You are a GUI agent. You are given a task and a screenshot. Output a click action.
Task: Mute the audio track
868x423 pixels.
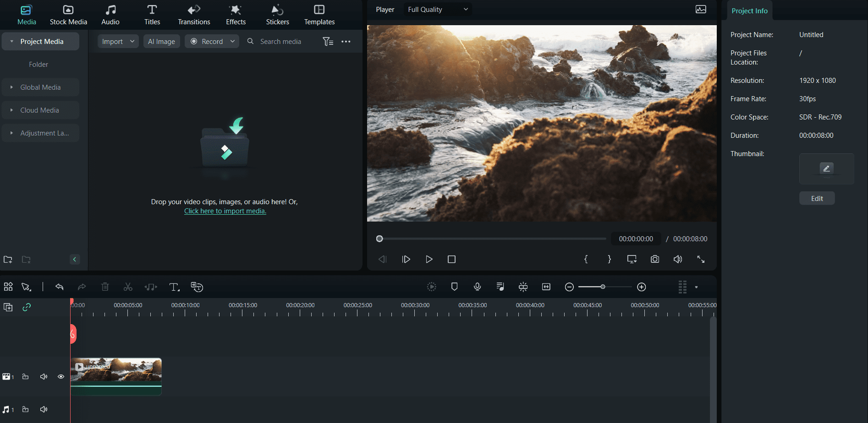[44, 409]
